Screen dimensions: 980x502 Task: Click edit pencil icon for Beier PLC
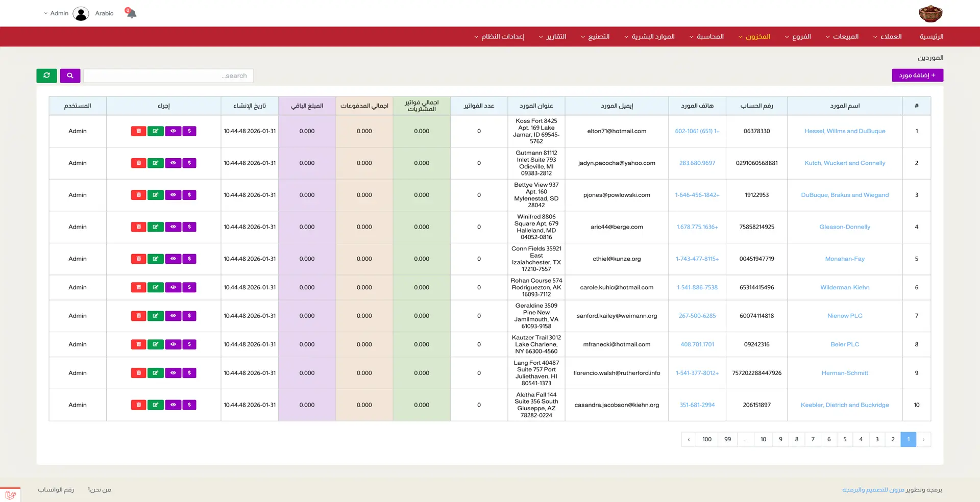155,344
